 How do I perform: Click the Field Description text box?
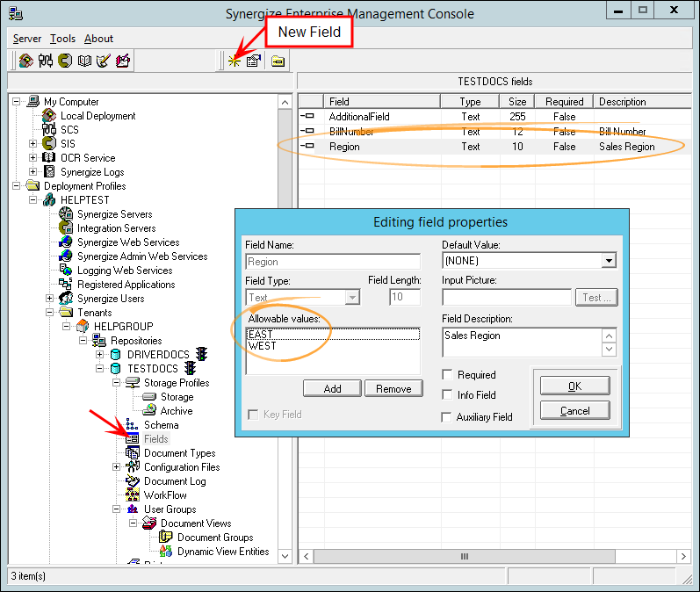pyautogui.click(x=523, y=343)
